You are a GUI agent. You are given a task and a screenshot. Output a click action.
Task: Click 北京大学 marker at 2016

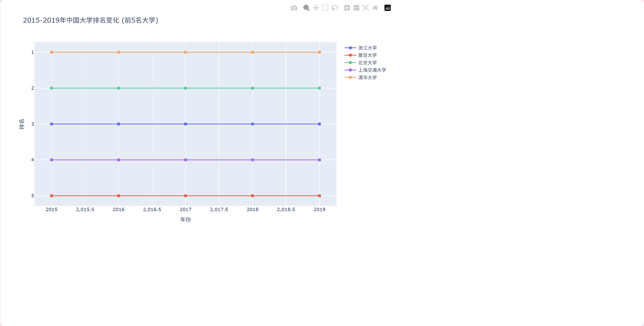118,88
